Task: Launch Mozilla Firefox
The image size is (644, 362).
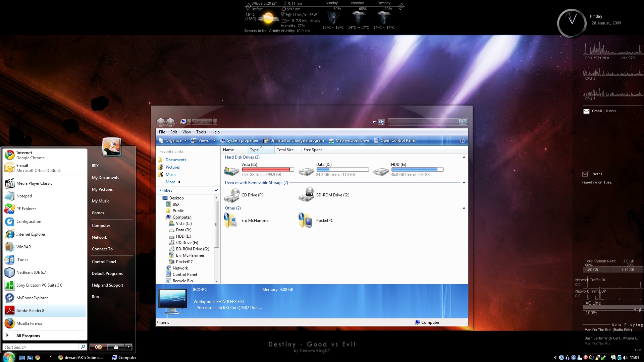Action: tap(45, 323)
